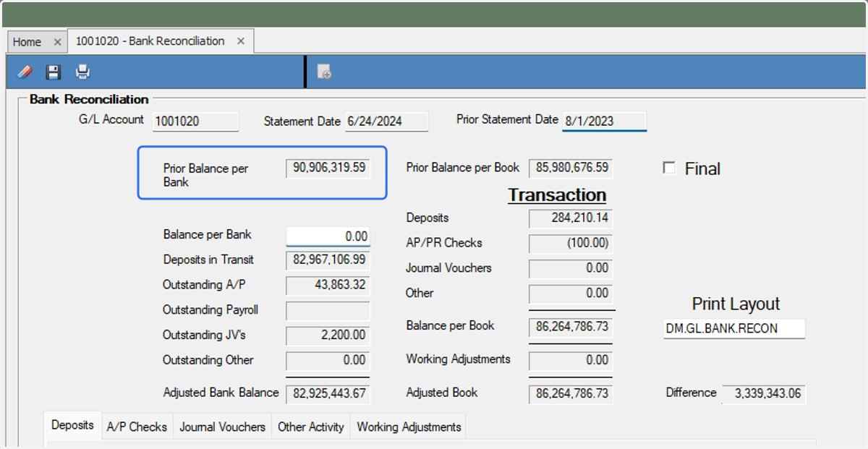Click the Outstanding Payroll label
The width and height of the screenshot is (868, 449).
(x=210, y=310)
